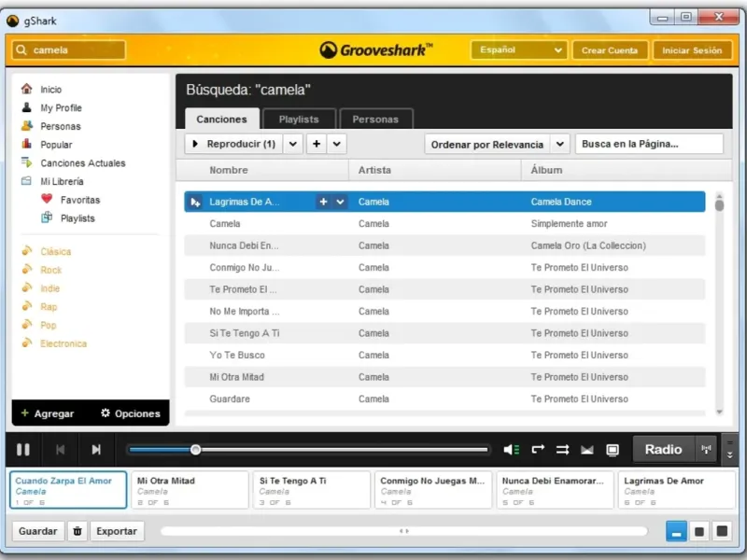
Task: Select the Guardare song row
Action: 444,399
